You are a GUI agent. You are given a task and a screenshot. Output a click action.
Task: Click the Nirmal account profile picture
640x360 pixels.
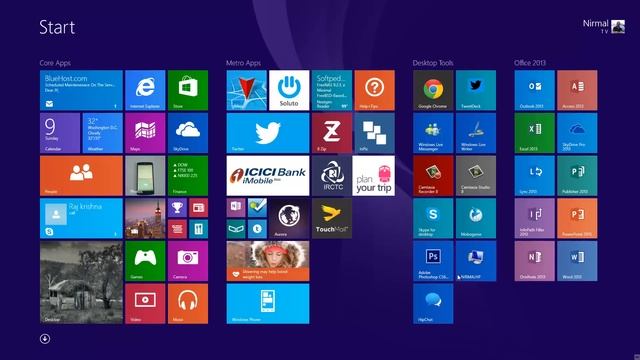point(618,27)
